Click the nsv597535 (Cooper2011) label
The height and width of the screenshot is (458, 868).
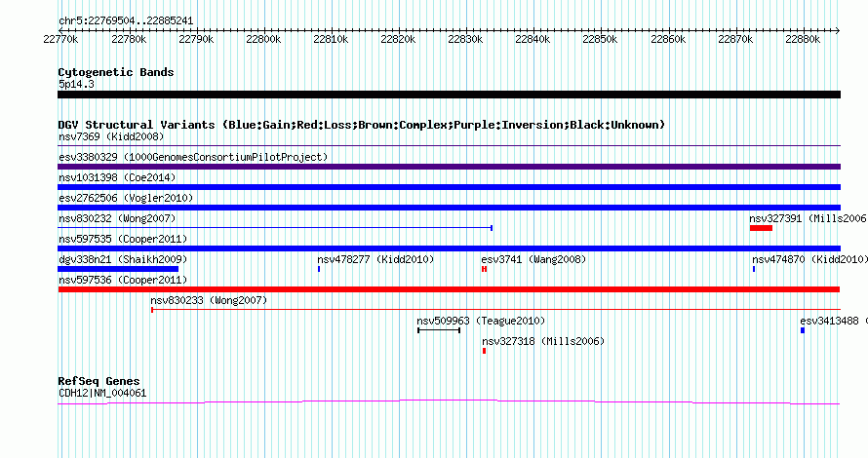pos(123,239)
